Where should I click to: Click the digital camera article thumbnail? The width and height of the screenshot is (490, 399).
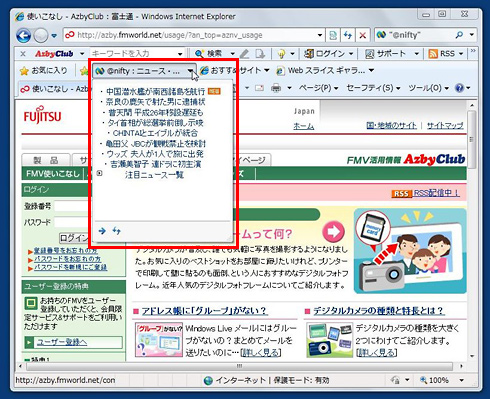(329, 340)
